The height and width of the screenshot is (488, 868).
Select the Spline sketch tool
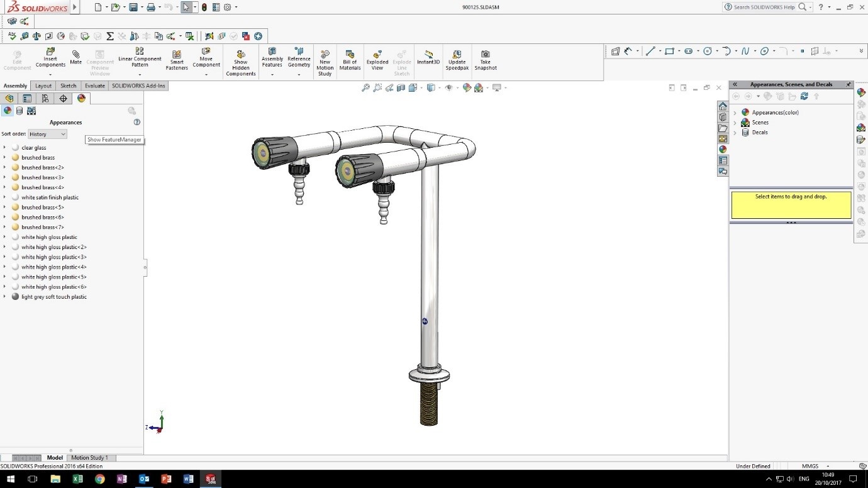click(745, 51)
